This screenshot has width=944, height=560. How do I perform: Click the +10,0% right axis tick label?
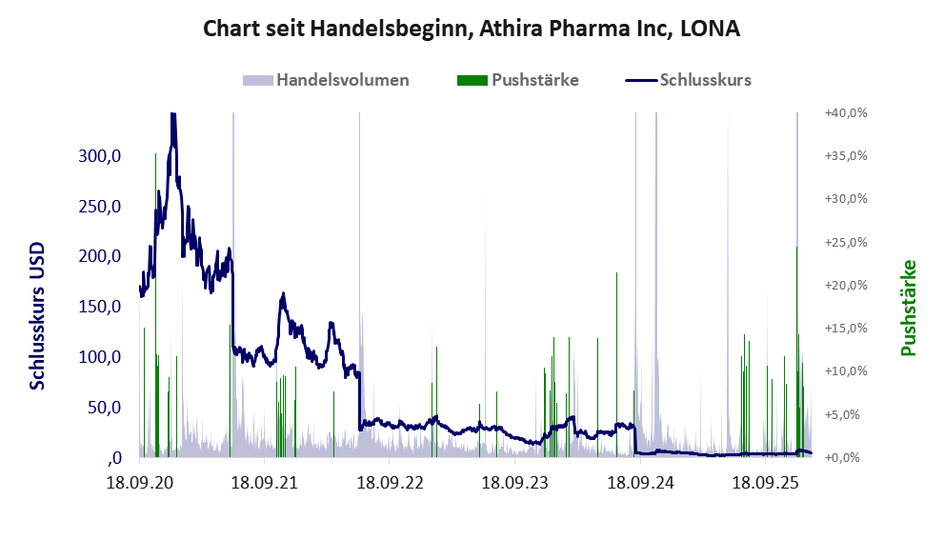tap(846, 371)
